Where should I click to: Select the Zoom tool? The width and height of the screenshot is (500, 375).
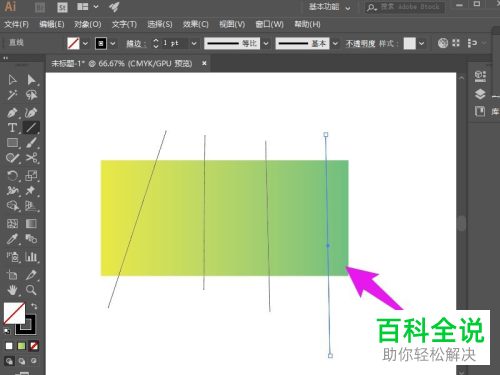pyautogui.click(x=31, y=290)
